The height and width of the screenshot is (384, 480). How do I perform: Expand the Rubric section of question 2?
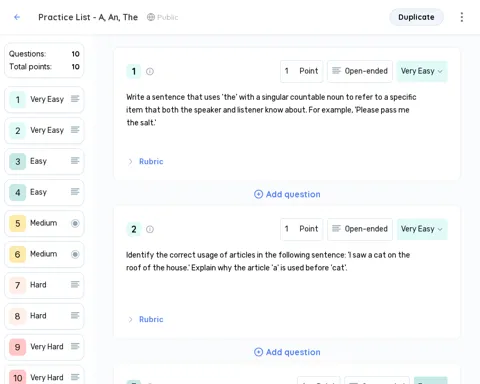coord(146,320)
